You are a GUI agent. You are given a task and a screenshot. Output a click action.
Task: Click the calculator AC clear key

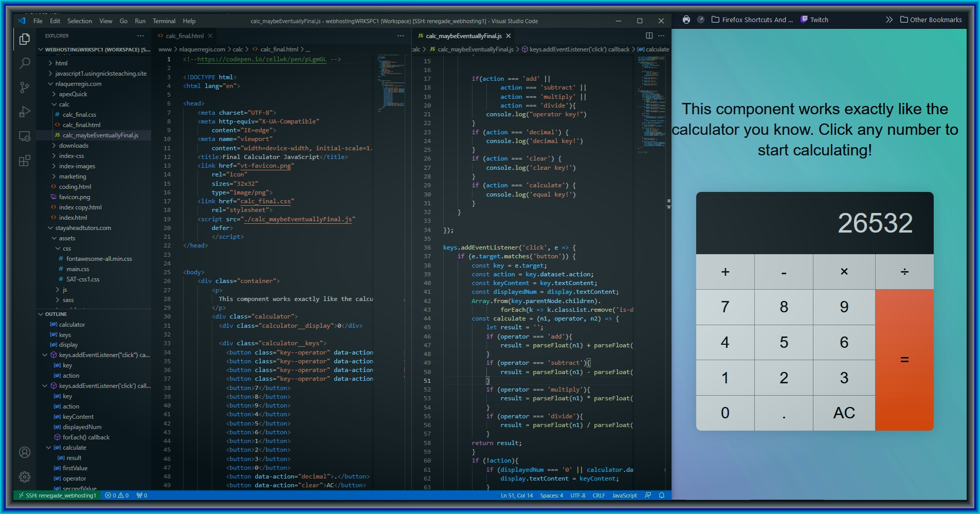tap(844, 413)
